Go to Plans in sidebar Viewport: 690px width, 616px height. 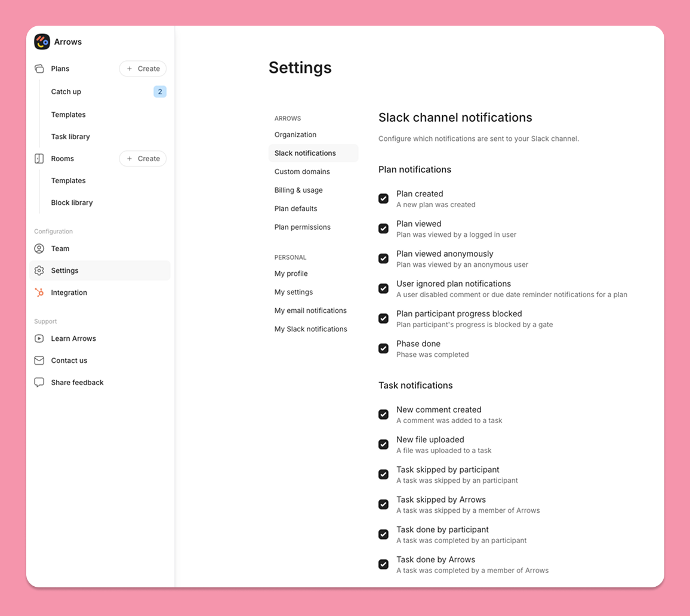(60, 69)
